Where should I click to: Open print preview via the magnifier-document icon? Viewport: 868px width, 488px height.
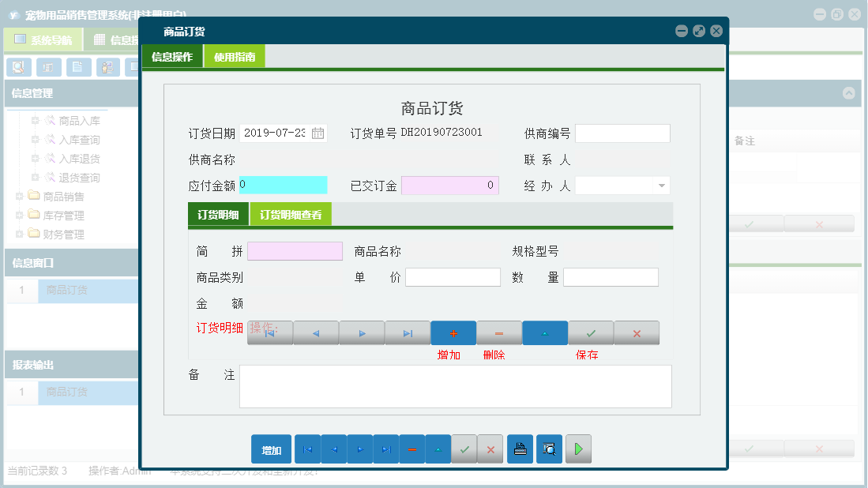coord(549,449)
